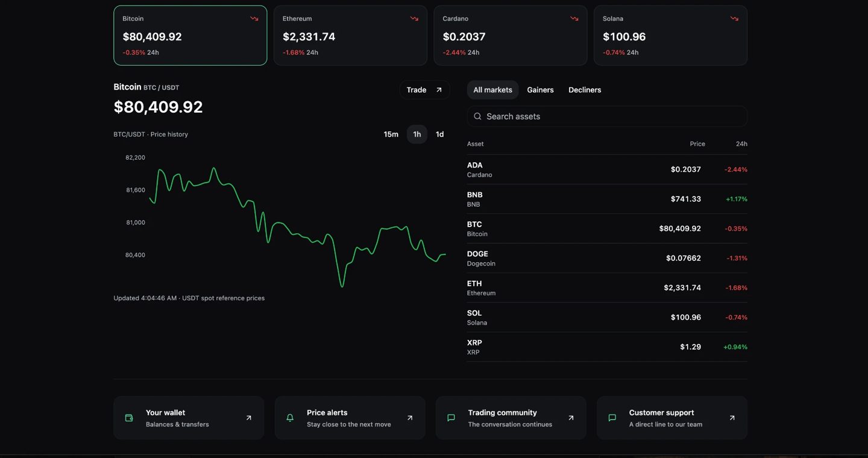Click the arrow icon on Price alerts card
The height and width of the screenshot is (458, 868).
[x=410, y=418]
